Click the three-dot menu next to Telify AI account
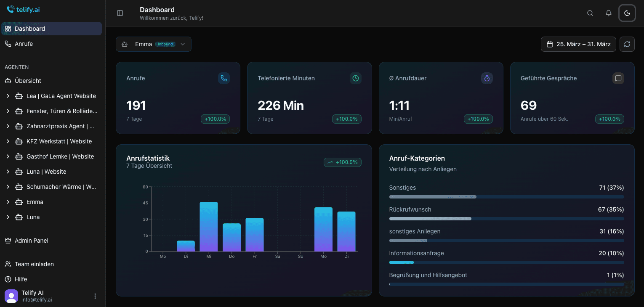This screenshot has height=307, width=644. 95,296
